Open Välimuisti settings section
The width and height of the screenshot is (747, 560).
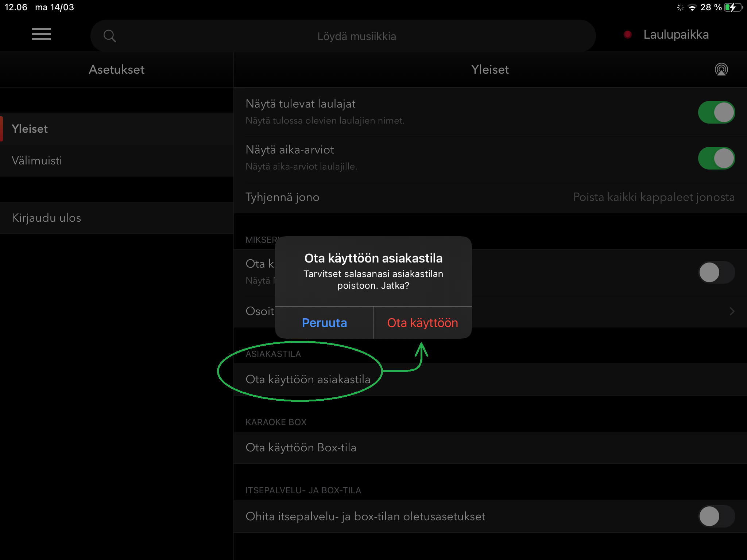pyautogui.click(x=117, y=160)
